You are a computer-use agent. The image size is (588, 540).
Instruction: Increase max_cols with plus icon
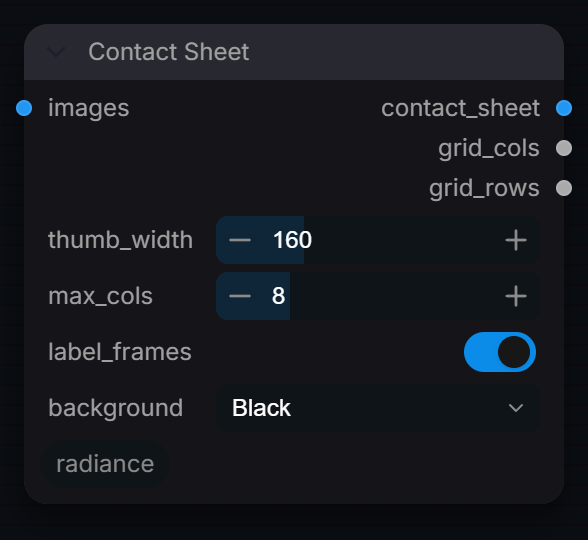516,296
